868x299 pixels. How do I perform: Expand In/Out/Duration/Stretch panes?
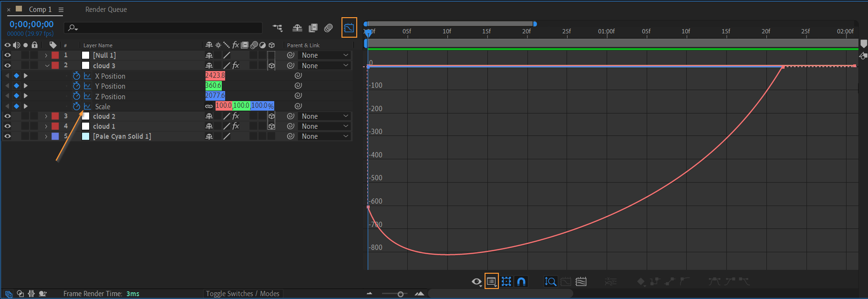[31, 294]
